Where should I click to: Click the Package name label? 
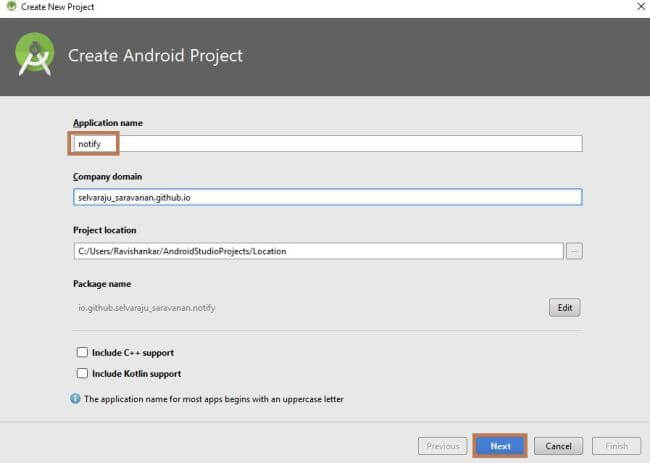pyautogui.click(x=102, y=284)
